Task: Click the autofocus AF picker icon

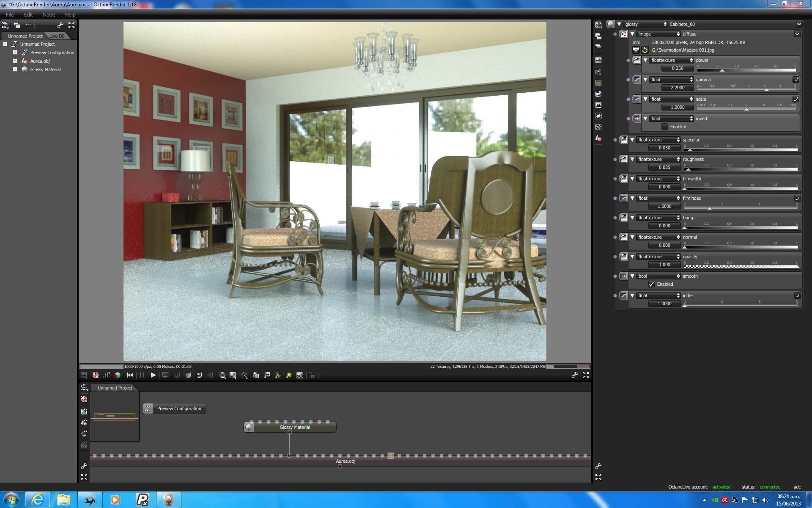Action: point(177,375)
